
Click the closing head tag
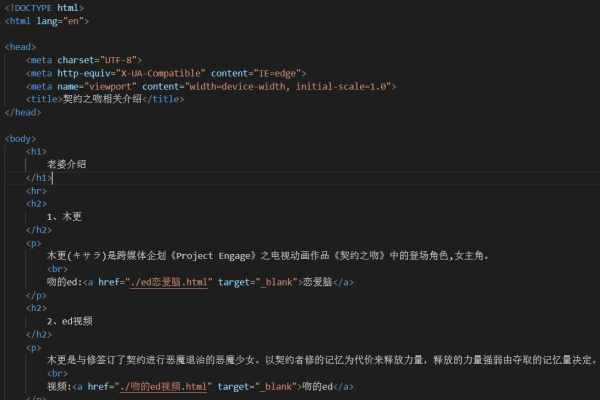(x=23, y=112)
